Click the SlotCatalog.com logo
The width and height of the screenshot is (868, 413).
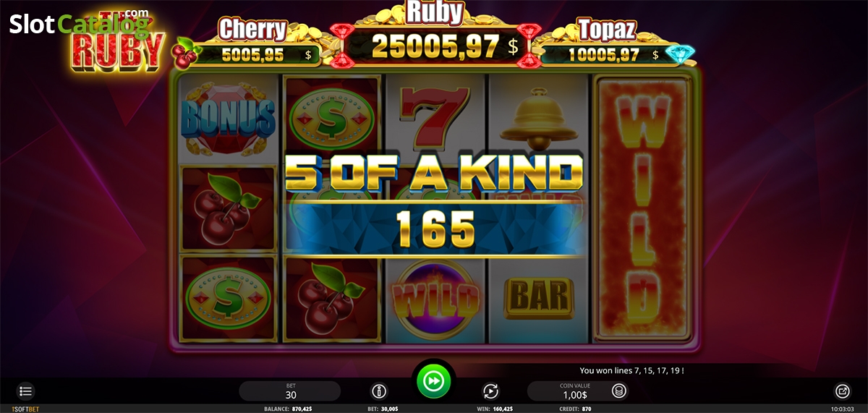pyautogui.click(x=79, y=24)
